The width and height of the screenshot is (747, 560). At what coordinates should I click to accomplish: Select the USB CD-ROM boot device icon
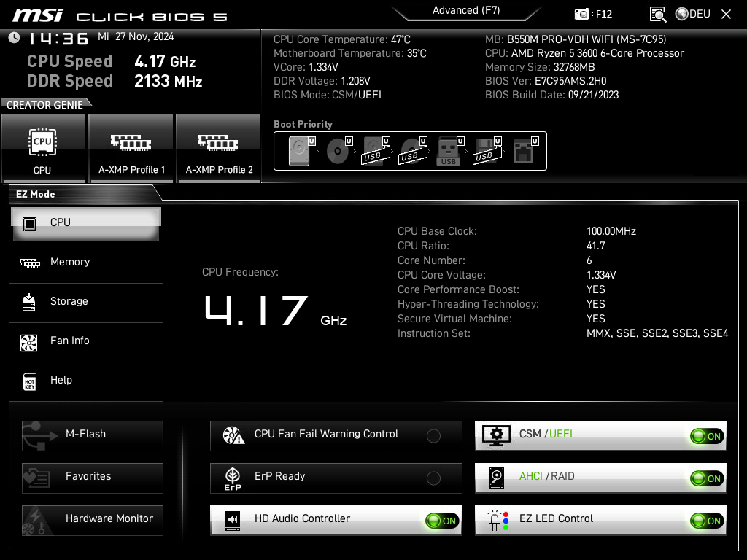(413, 151)
